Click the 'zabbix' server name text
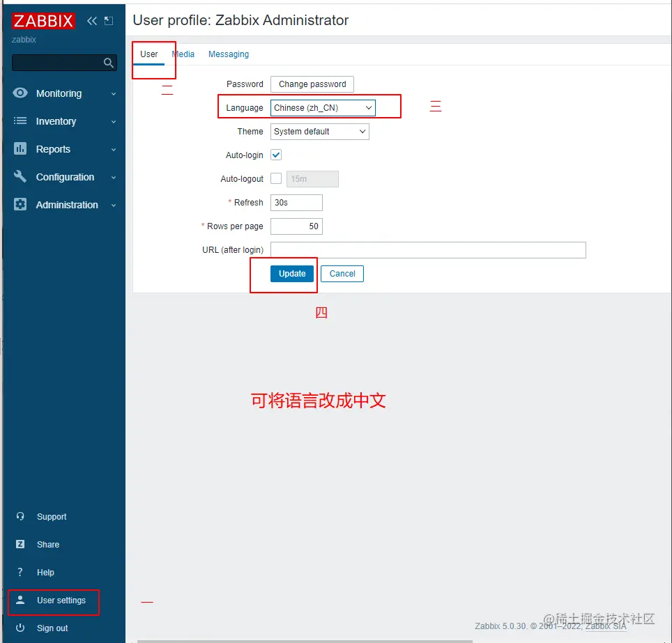672x643 pixels. tap(24, 40)
